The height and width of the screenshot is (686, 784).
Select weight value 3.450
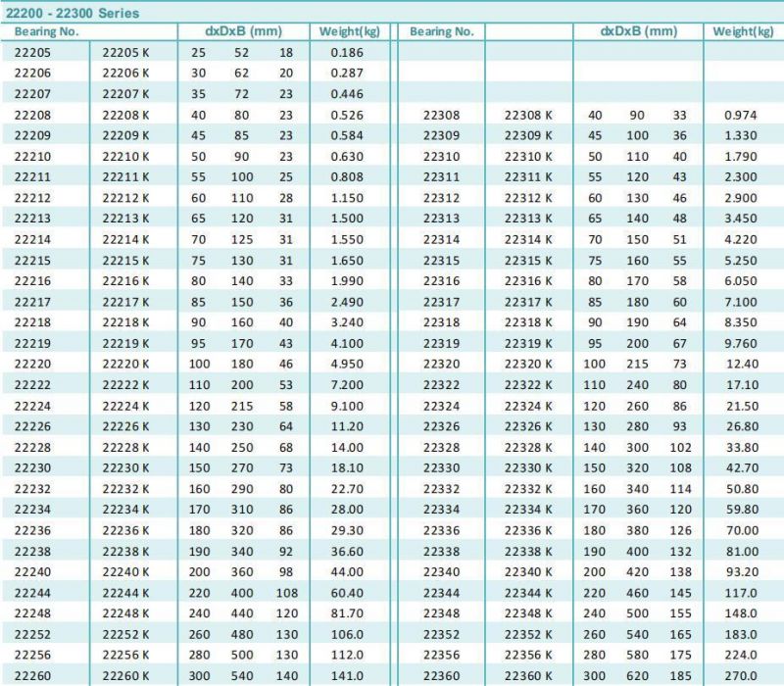pos(741,219)
